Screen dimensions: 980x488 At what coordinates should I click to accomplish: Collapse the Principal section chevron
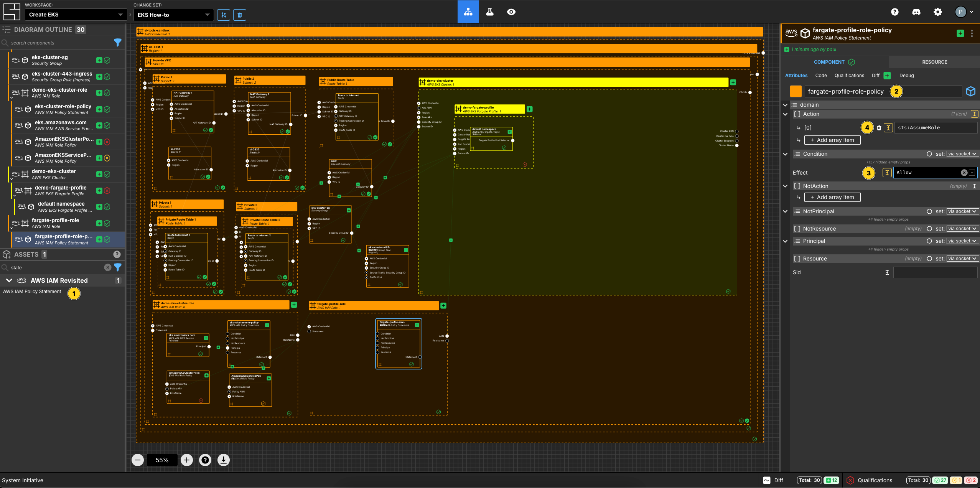pos(785,241)
